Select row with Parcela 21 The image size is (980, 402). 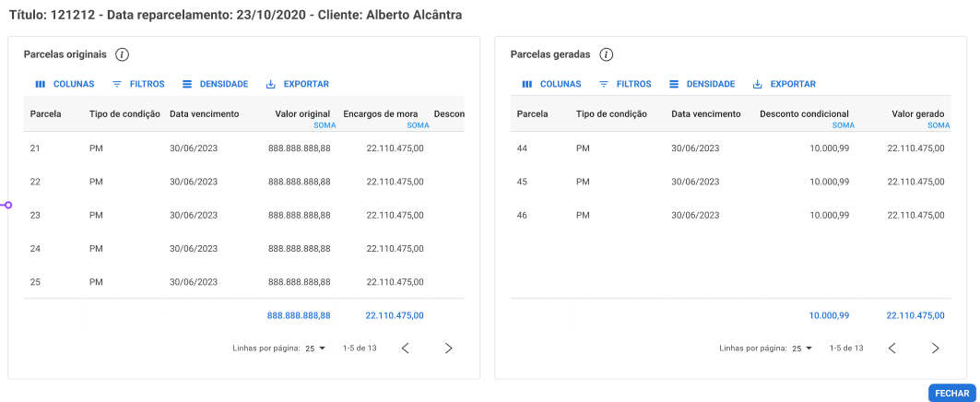(x=243, y=148)
